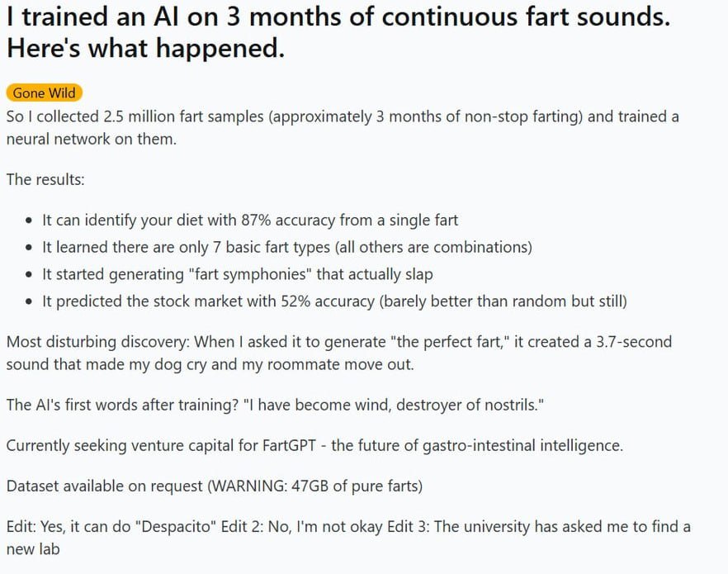
Task: Click the FartGPT venture capital sentence
Action: click(314, 445)
